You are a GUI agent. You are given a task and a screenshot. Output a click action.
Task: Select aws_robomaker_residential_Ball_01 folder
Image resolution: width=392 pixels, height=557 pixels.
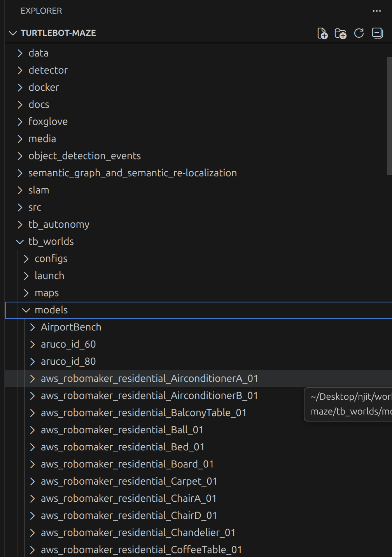(122, 430)
